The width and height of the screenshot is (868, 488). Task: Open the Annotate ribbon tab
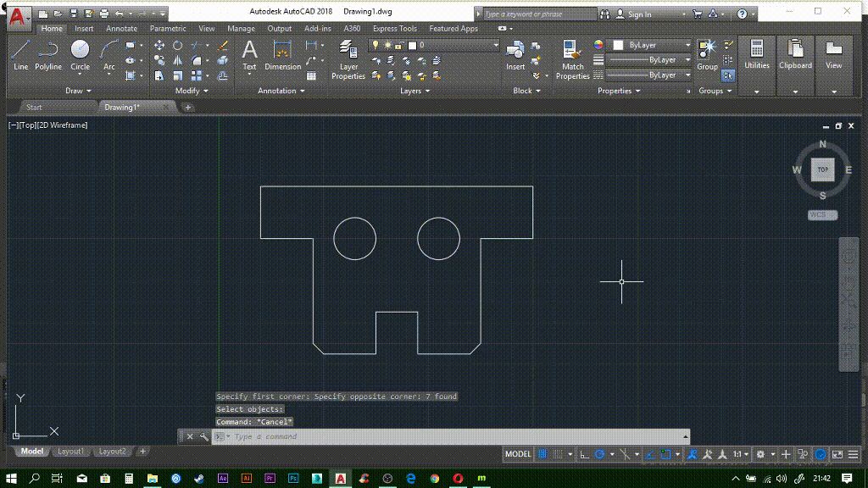click(x=121, y=28)
